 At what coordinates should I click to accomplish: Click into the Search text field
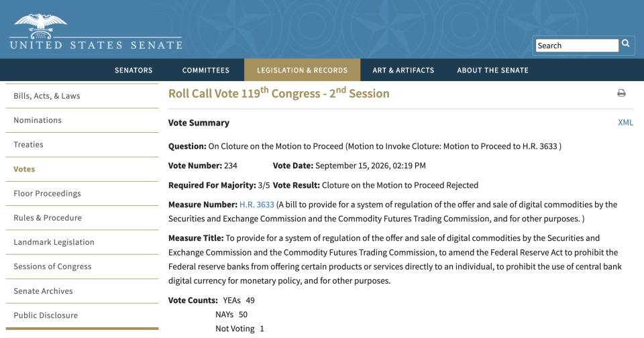tap(577, 46)
